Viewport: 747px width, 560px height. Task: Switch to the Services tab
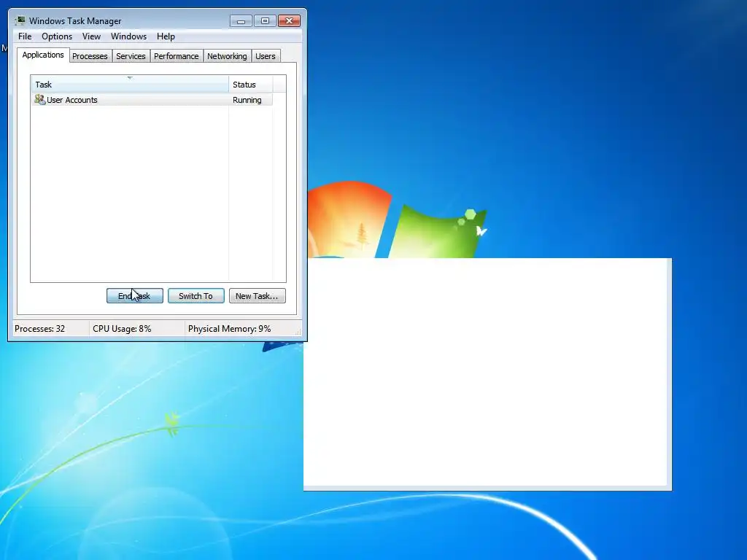tap(131, 56)
